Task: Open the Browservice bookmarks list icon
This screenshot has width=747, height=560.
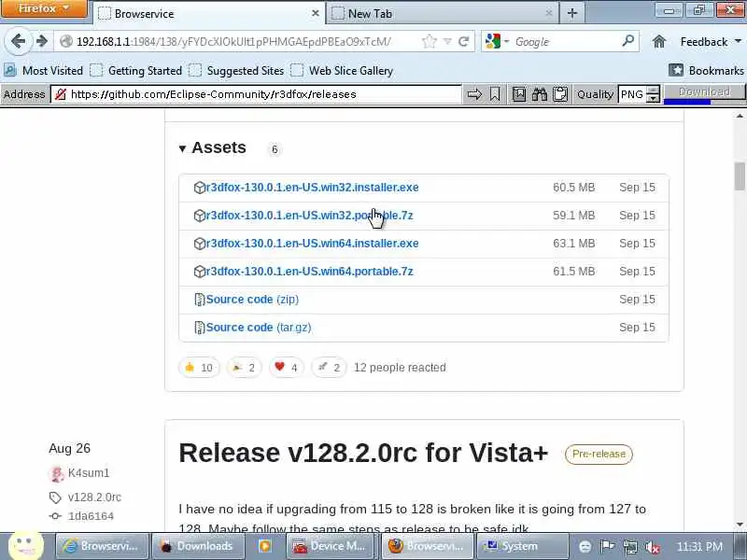Action: 519,94
